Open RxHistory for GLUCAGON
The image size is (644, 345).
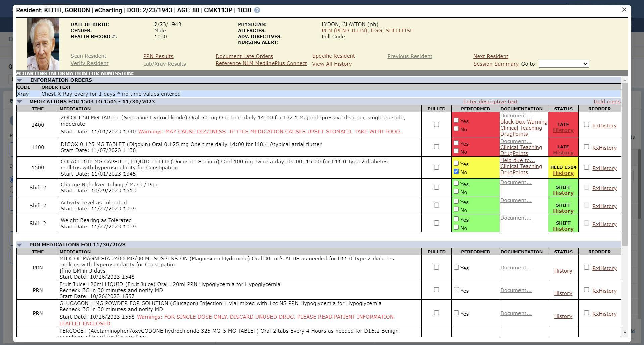(604, 314)
